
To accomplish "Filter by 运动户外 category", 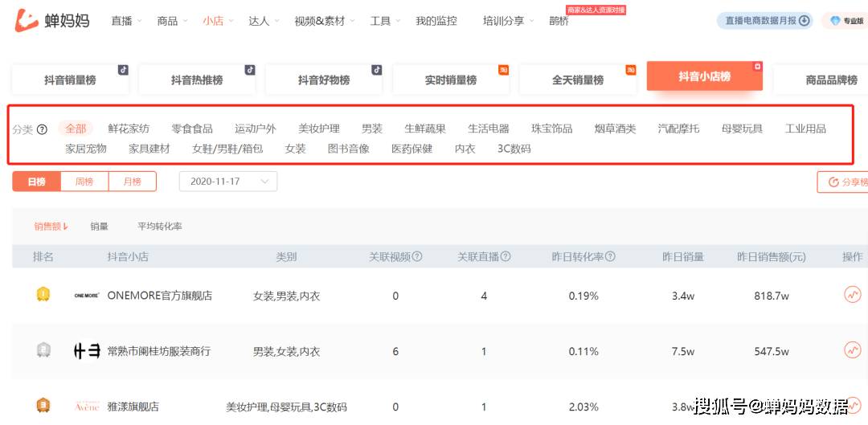I will click(256, 129).
